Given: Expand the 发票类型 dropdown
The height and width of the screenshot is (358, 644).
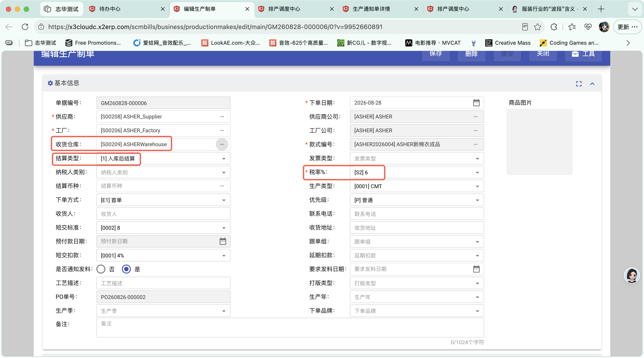Looking at the screenshot, I should (x=477, y=159).
